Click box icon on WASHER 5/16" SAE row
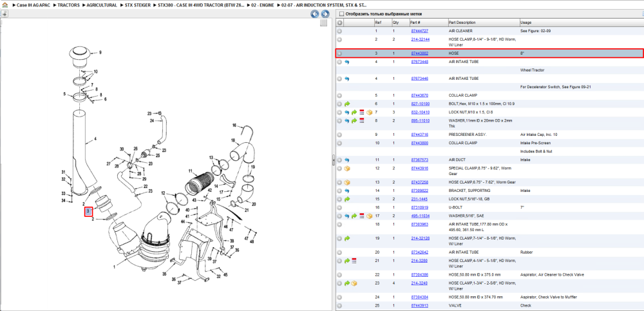The width and height of the screenshot is (644, 311). [369, 216]
